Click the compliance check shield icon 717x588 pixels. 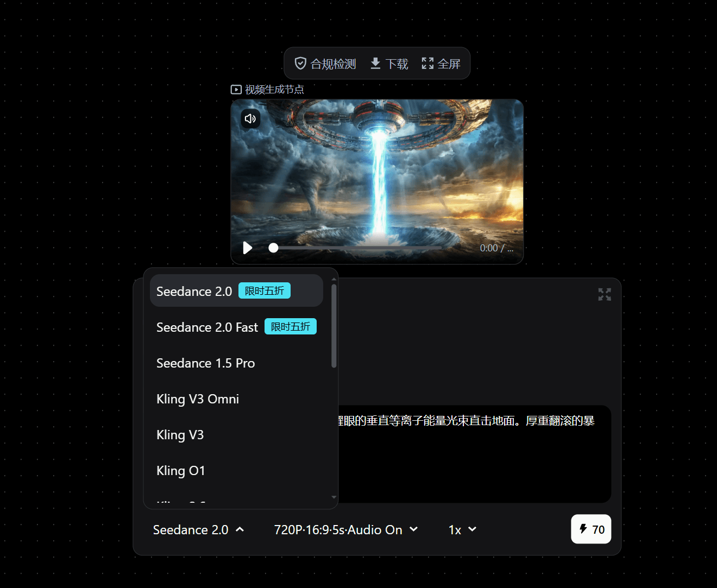(300, 64)
